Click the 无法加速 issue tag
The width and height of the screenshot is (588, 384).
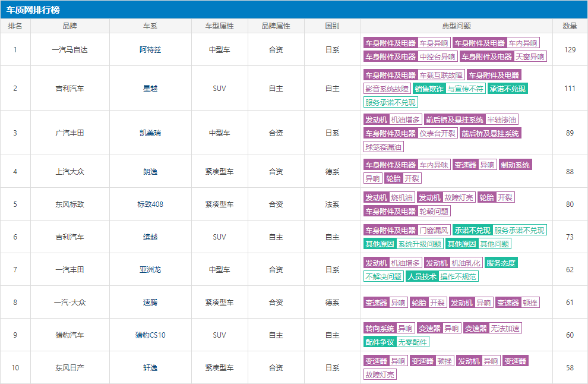(505, 329)
